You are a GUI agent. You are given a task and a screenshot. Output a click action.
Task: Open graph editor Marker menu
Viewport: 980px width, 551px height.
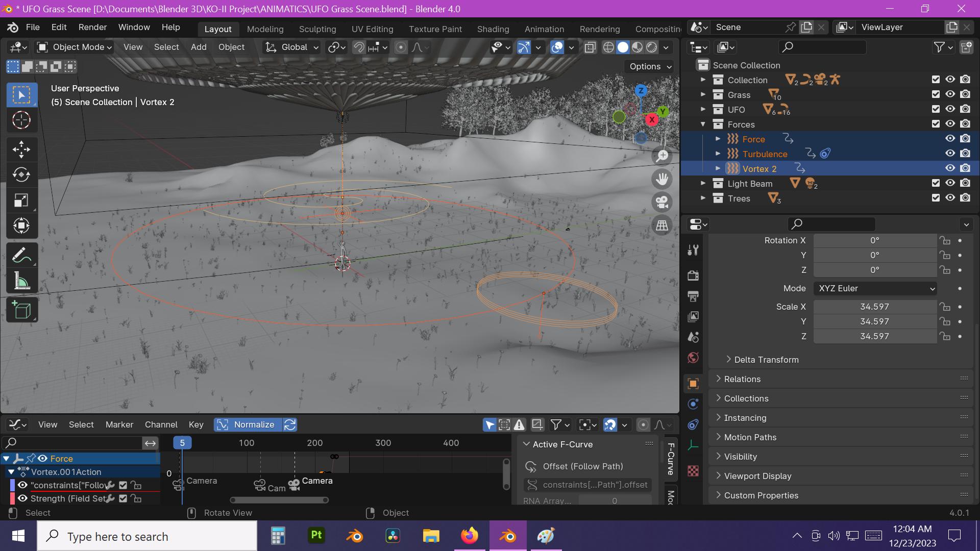click(119, 424)
